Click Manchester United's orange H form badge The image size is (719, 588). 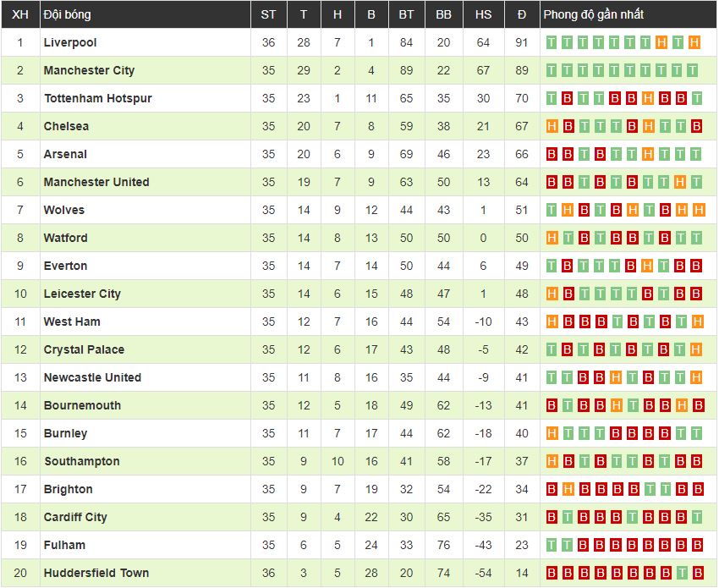678,182
